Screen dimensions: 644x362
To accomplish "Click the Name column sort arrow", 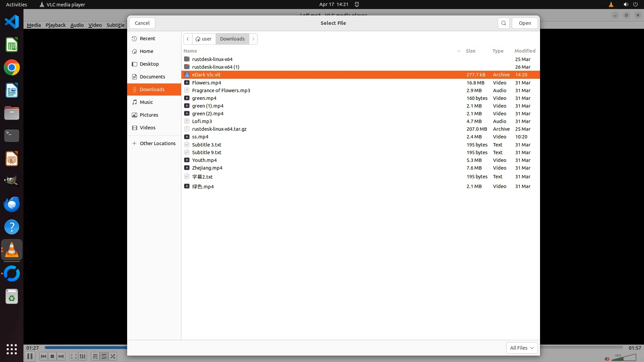I will (459, 51).
